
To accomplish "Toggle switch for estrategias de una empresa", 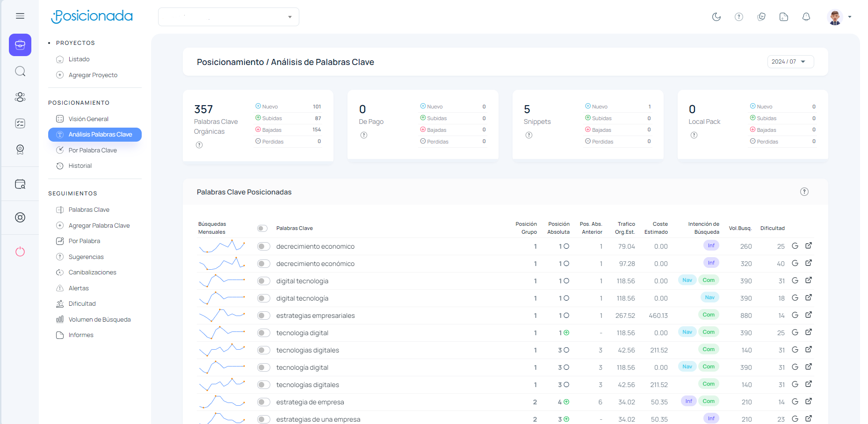I will pos(264,419).
